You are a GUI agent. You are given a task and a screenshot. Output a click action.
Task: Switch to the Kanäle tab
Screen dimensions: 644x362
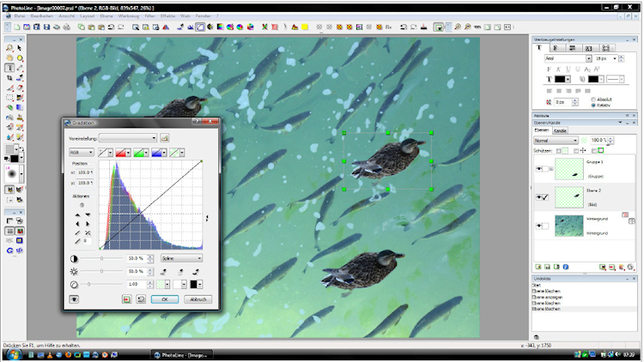[x=559, y=130]
